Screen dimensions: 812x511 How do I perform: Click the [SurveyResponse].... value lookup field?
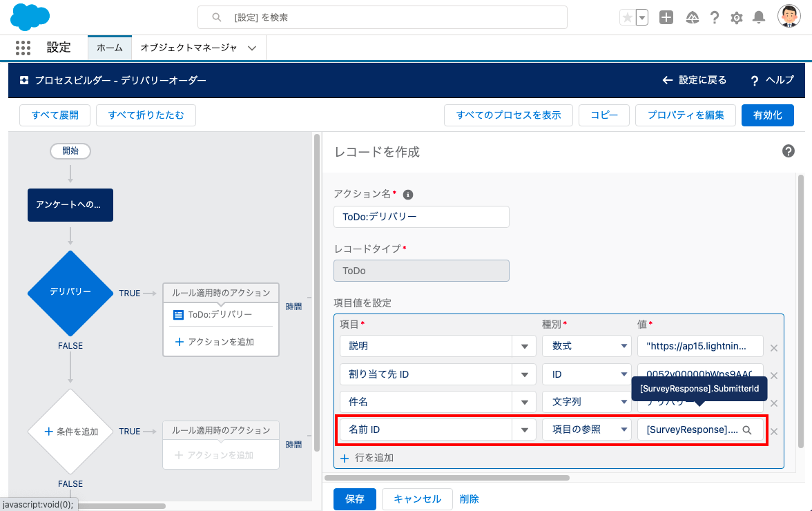coord(700,430)
